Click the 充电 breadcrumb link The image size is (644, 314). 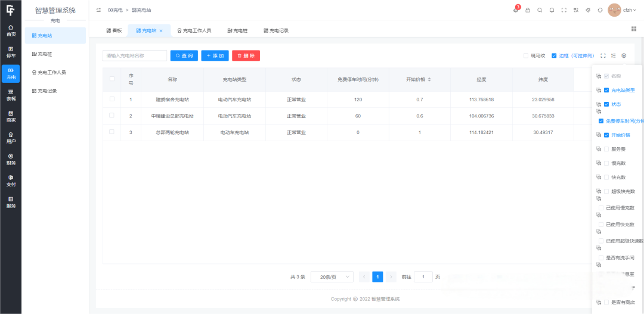point(116,10)
